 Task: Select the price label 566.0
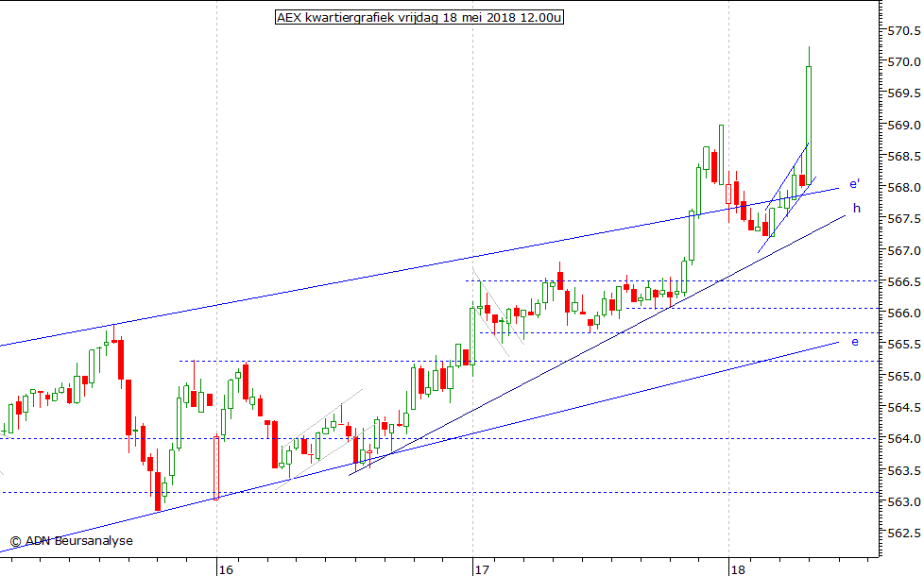[904, 313]
